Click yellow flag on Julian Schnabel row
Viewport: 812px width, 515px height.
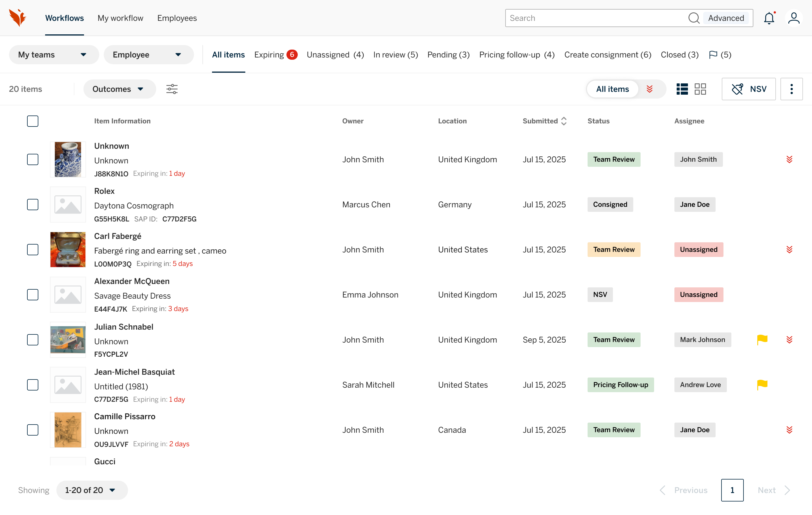[x=762, y=340]
